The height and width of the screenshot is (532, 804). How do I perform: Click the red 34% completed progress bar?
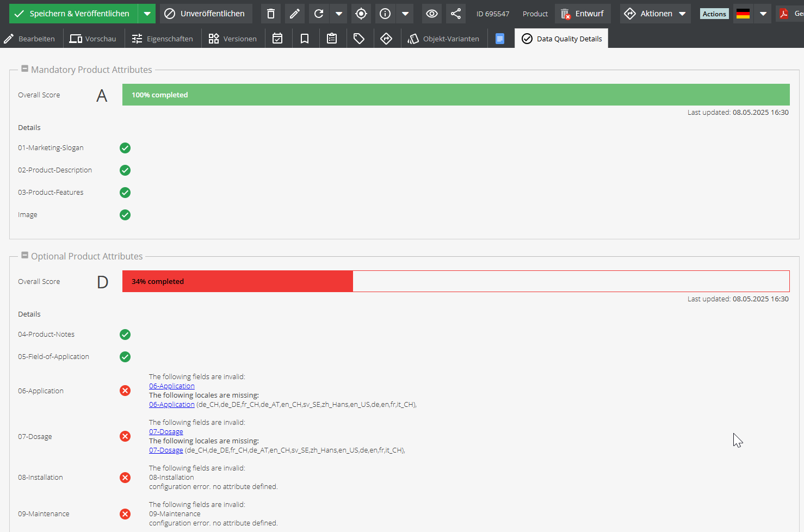238,281
